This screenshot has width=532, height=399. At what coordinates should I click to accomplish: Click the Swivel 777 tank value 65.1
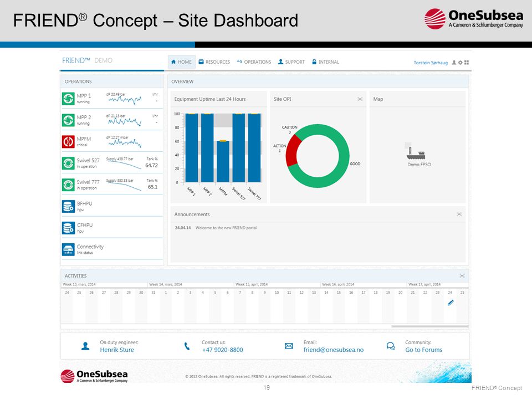[153, 187]
